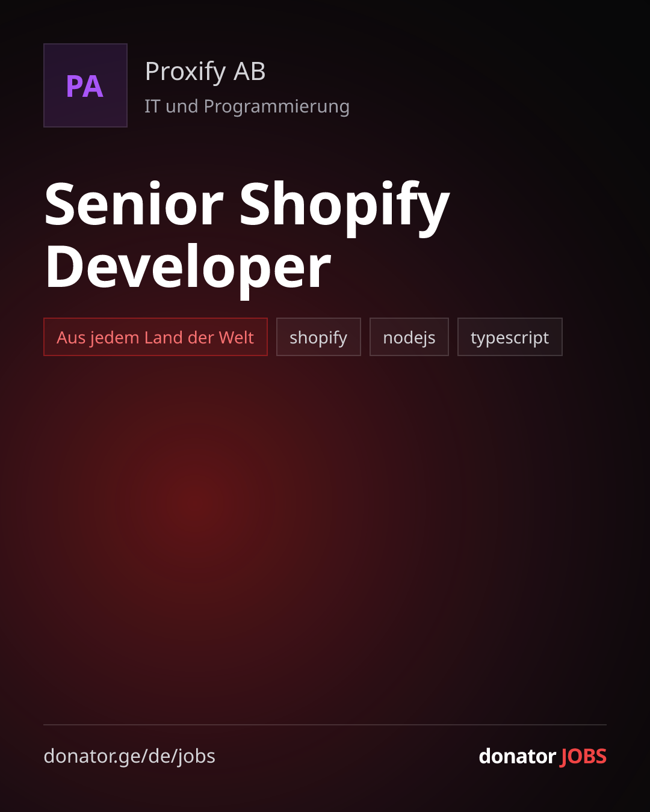This screenshot has width=650, height=812.
Task: Click the donator JOBS brand logo
Action: click(x=542, y=756)
